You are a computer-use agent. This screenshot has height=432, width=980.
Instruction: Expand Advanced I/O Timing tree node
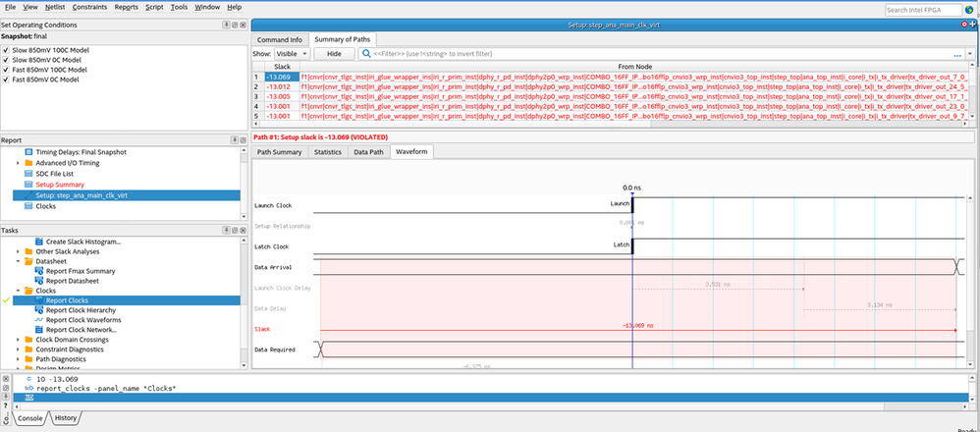[x=18, y=163]
